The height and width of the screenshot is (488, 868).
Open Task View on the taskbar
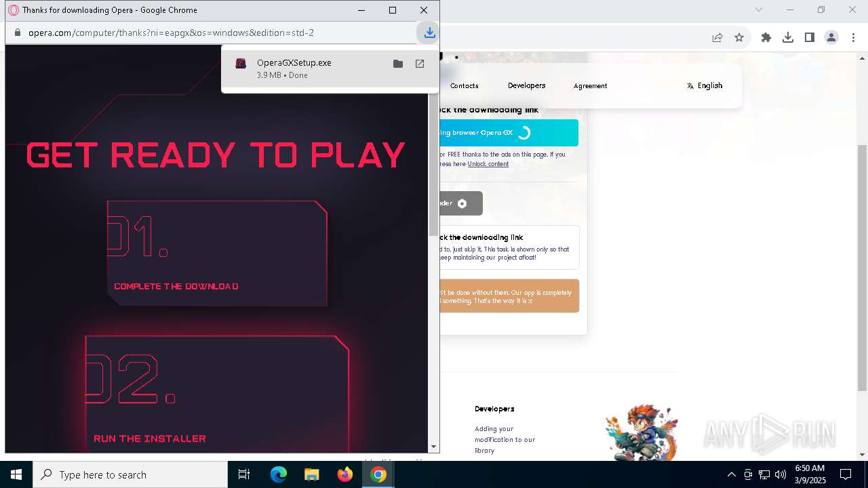(x=244, y=474)
